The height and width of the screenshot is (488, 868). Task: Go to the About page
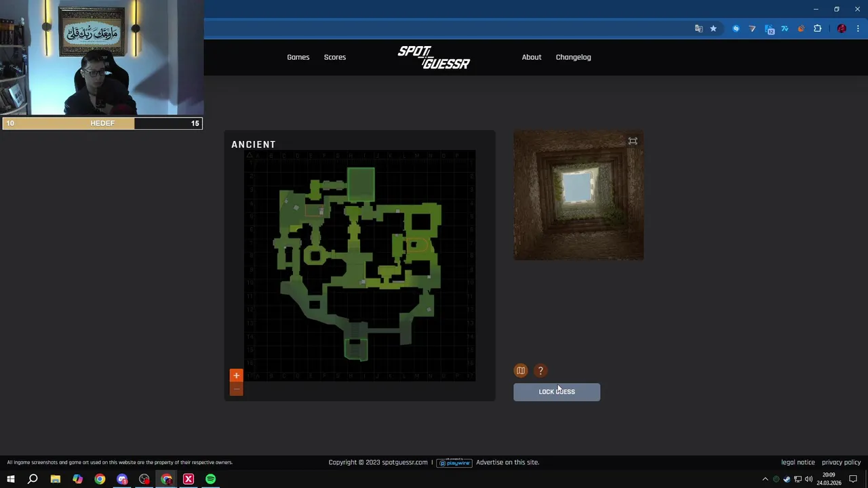click(532, 57)
